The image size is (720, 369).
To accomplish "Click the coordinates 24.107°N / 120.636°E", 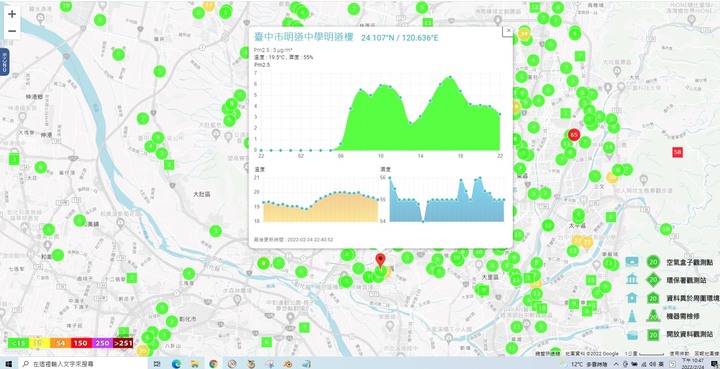I will point(399,38).
